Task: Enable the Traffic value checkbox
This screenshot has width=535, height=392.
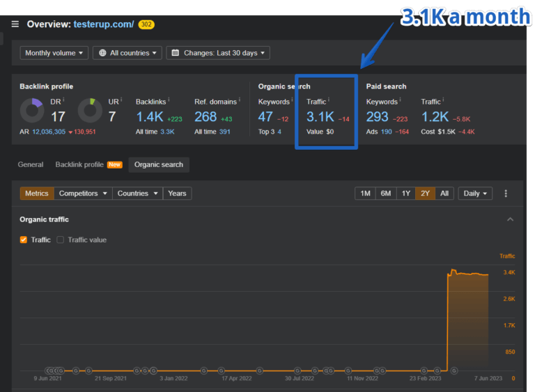Action: click(60, 240)
